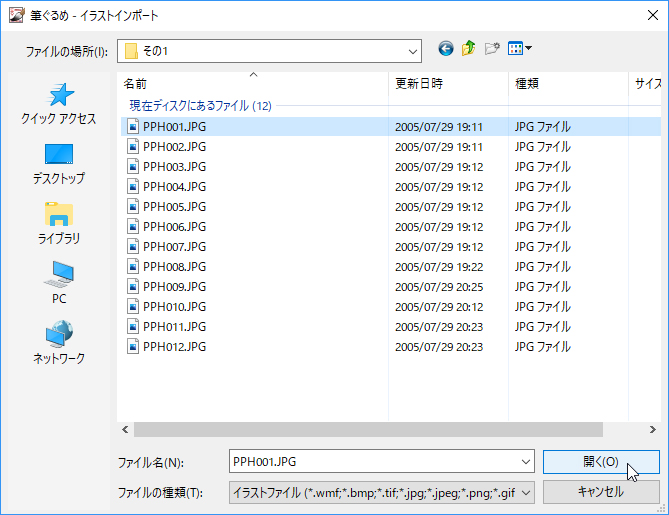The height and width of the screenshot is (515, 669).
Task: Select PC in the sidebar
Action: (x=59, y=283)
